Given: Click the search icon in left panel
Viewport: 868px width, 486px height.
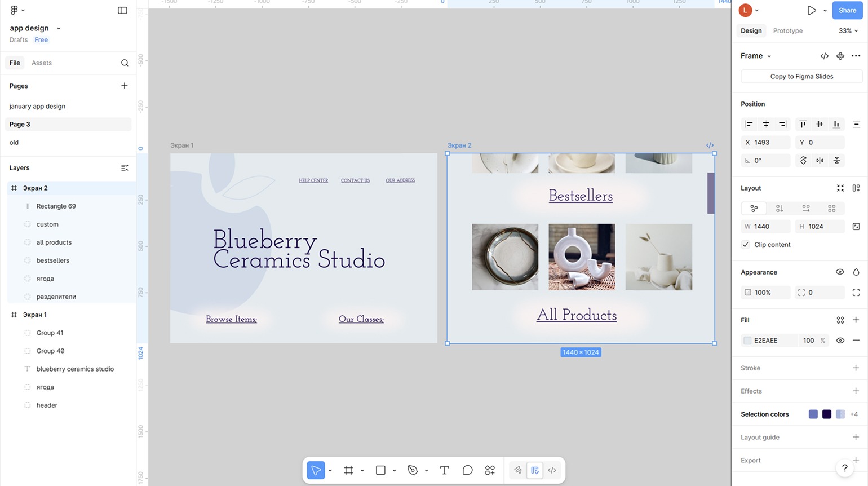Looking at the screenshot, I should (x=125, y=63).
